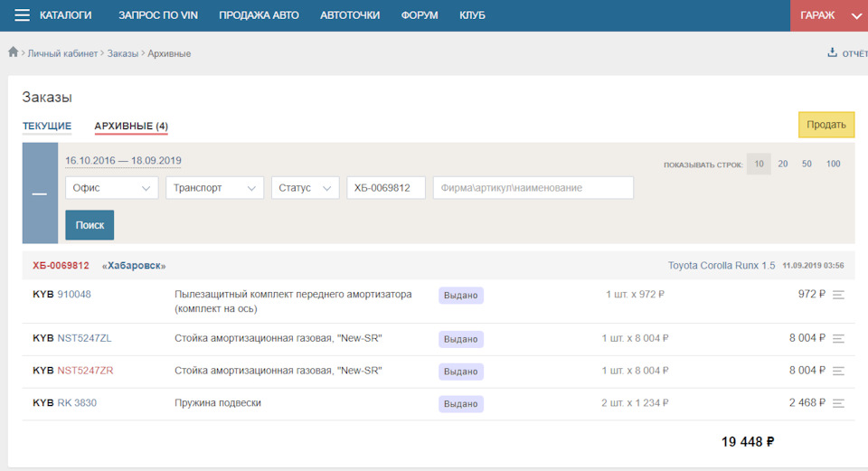Focus the order number field ХБ-0069812
Image resolution: width=868 pixels, height=471 pixels.
click(386, 188)
